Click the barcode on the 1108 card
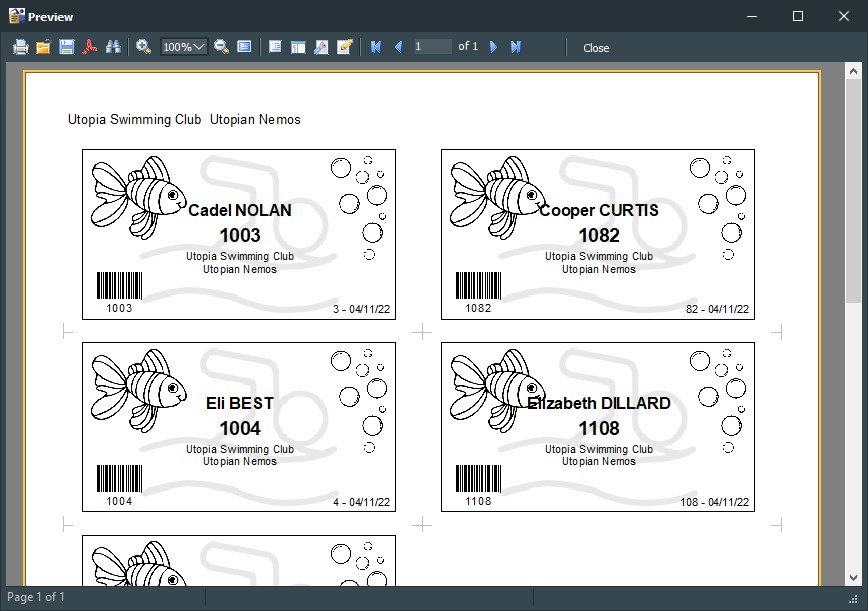This screenshot has width=868, height=611. pos(478,479)
